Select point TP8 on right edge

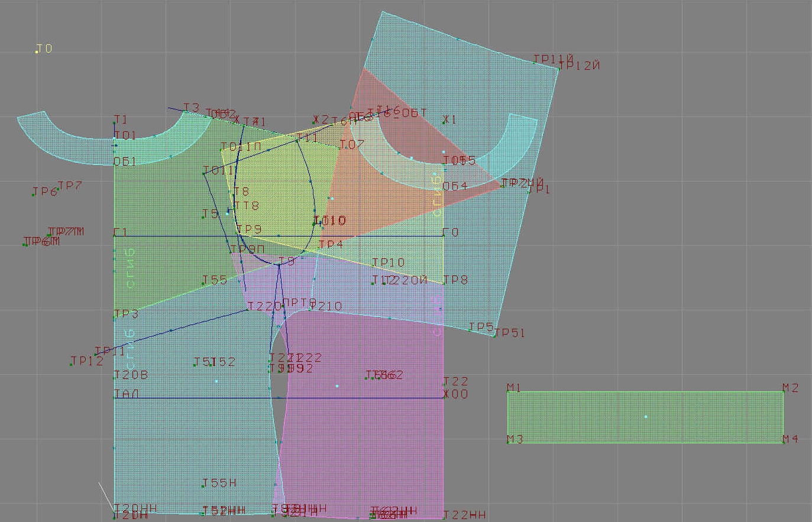pos(444,284)
